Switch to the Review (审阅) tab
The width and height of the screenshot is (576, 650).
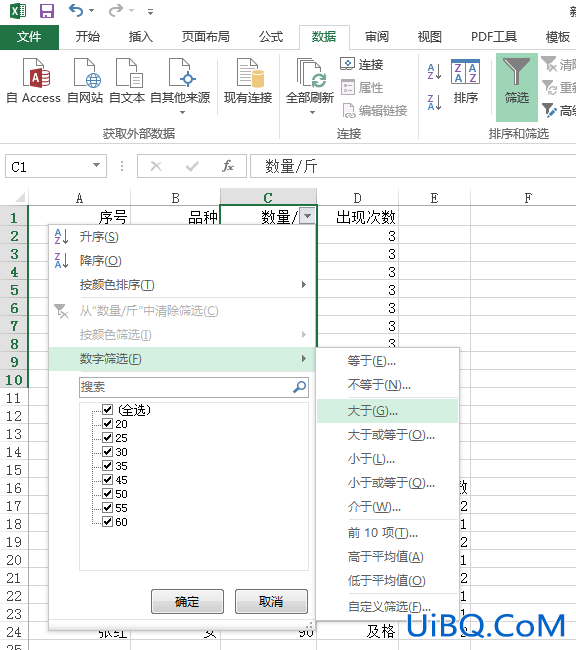coord(377,37)
